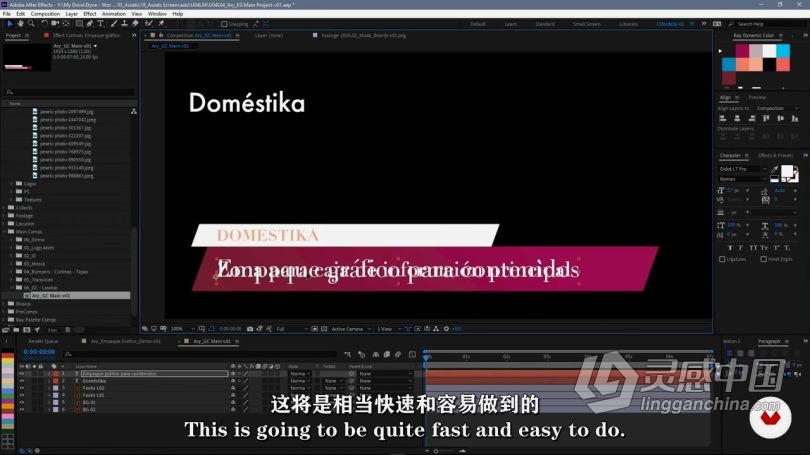Image resolution: width=810 pixels, height=455 pixels.
Task: Open the Full resolution dropdown
Action: point(292,329)
